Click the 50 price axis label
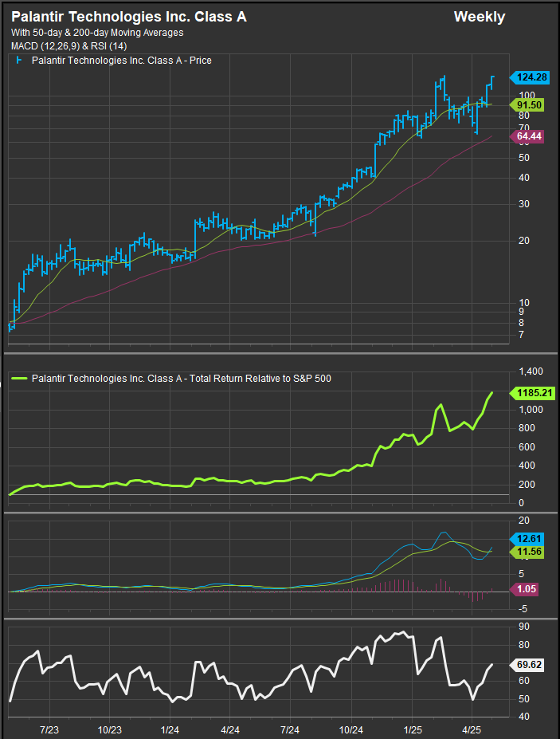The width and height of the screenshot is (560, 739). [x=523, y=157]
